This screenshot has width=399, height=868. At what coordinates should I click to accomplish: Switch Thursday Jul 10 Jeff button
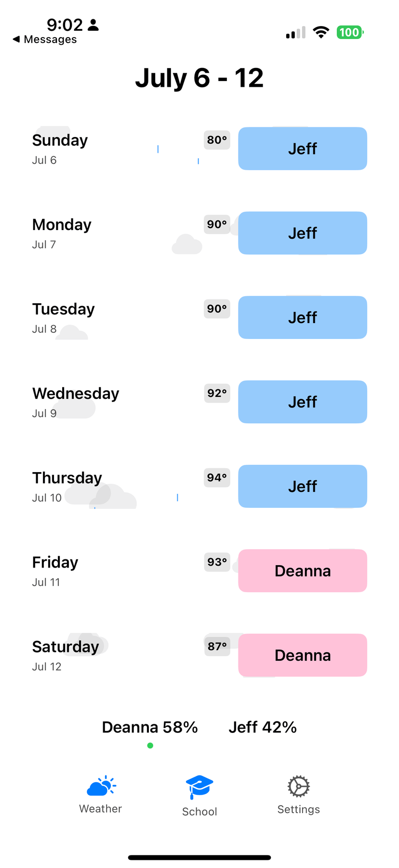coord(303,486)
